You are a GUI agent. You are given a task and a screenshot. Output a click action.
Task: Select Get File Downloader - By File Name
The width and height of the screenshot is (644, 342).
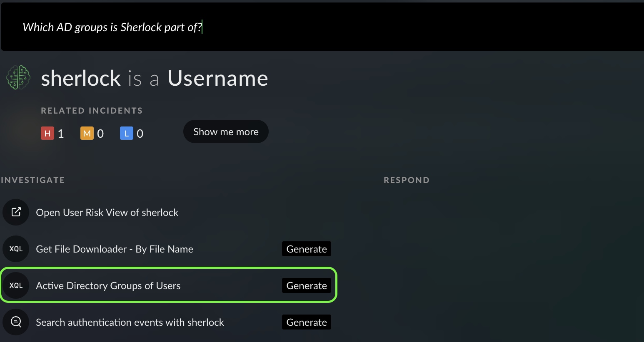pyautogui.click(x=115, y=249)
